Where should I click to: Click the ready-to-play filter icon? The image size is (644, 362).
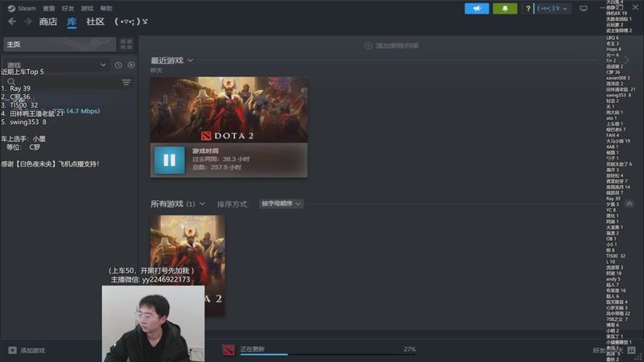point(131,65)
